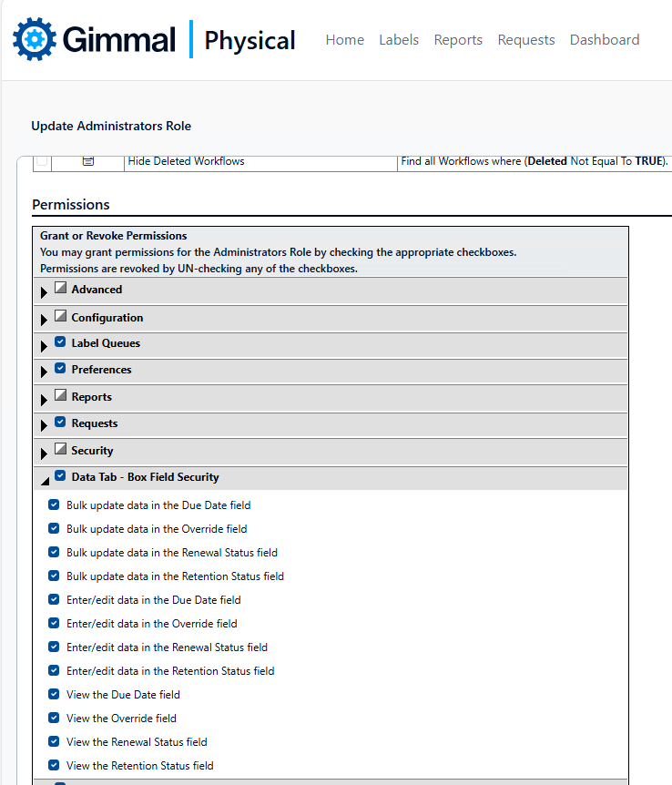Select the Hide Deleted Workflows row checkbox
Screen dimensions: 672x785
(x=42, y=160)
